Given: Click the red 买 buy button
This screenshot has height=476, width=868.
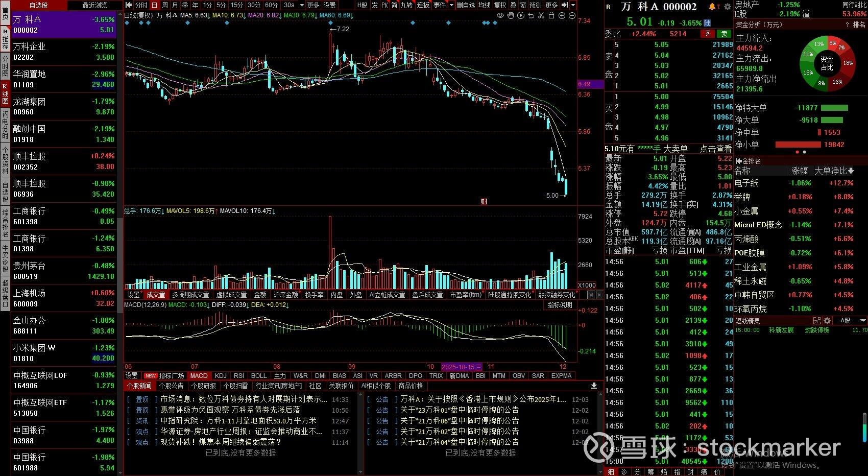Looking at the screenshot, I should point(708,34).
